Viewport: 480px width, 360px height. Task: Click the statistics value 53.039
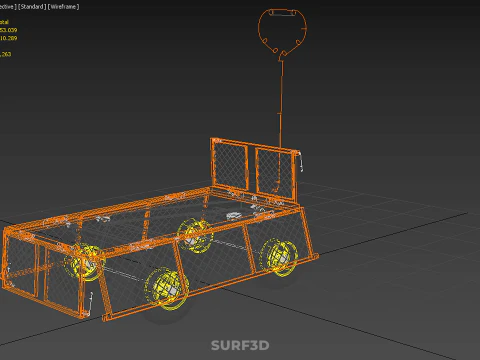tap(8, 30)
